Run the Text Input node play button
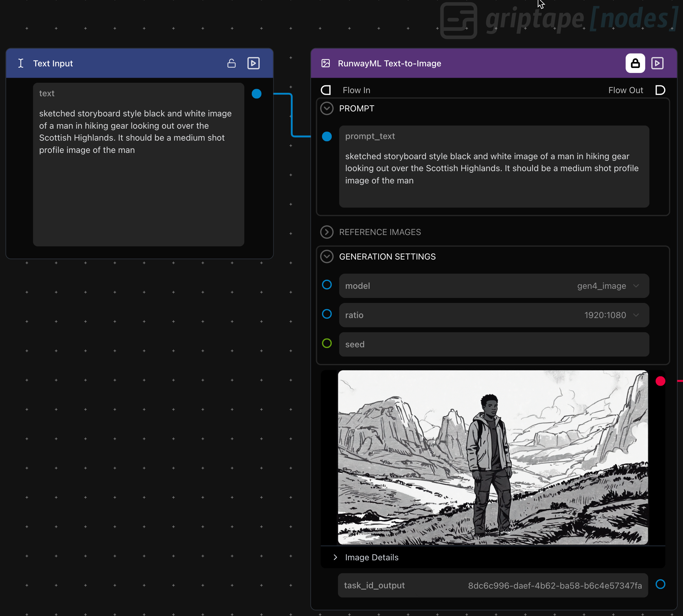The height and width of the screenshot is (616, 683). point(254,63)
